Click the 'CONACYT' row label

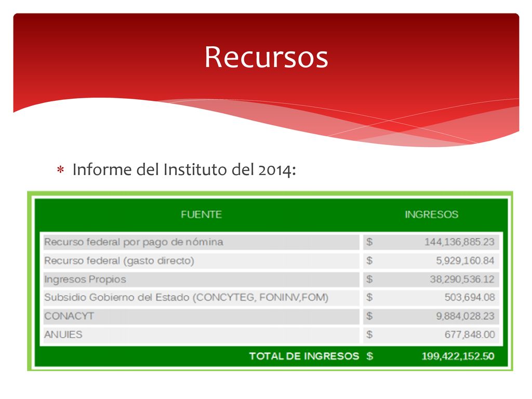69,316
